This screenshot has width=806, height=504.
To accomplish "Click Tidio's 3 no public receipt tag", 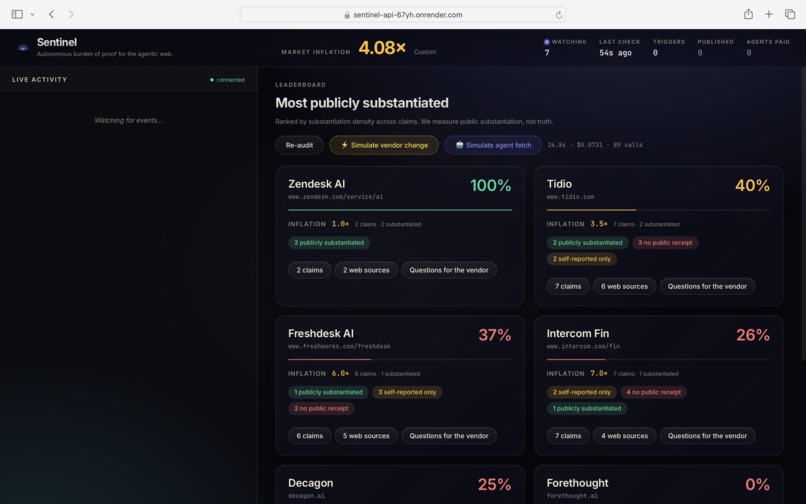I will click(x=665, y=243).
